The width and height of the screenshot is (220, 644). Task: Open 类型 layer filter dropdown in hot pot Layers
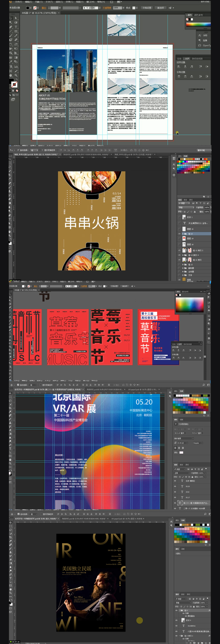[x=183, y=203]
